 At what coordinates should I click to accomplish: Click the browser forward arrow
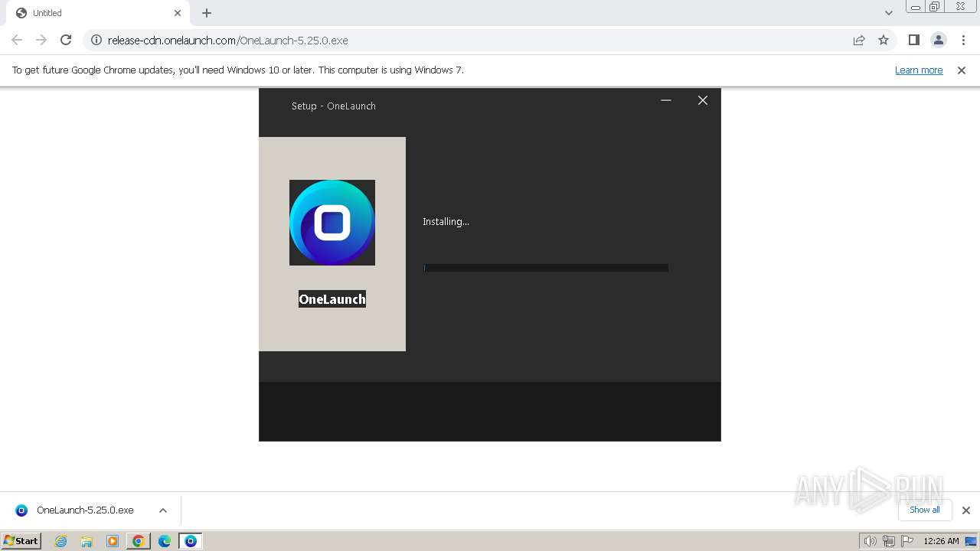tap(41, 40)
